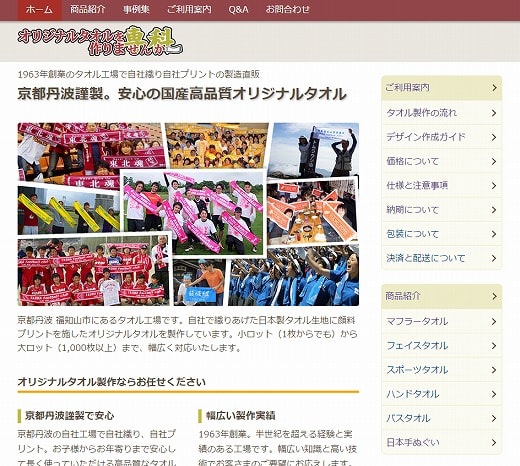Click chevron arrow next to 価格について
The height and width of the screenshot is (466, 520).
click(x=494, y=161)
